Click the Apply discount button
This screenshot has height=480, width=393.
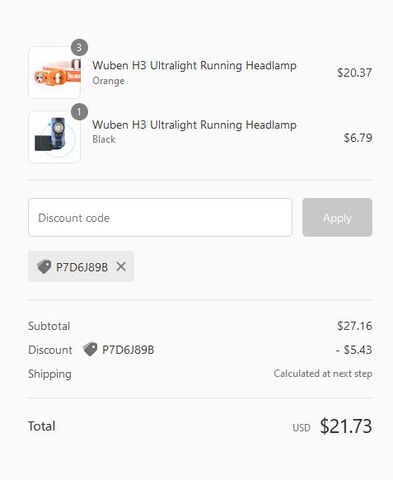337,218
